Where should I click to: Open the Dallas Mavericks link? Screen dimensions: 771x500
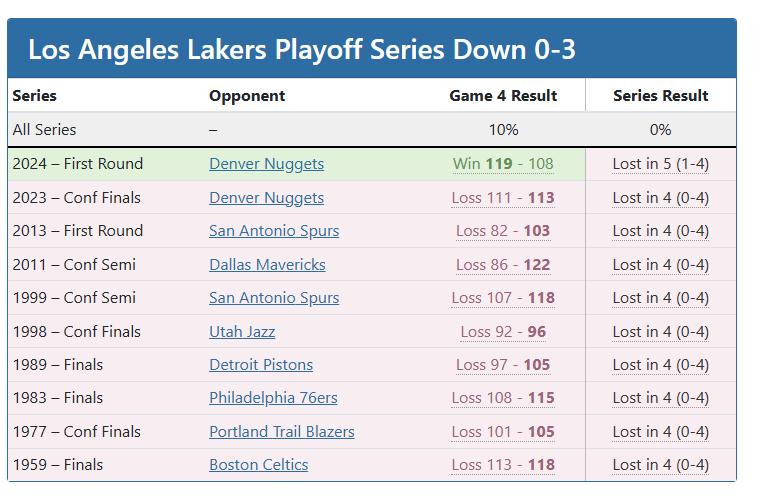(x=267, y=265)
